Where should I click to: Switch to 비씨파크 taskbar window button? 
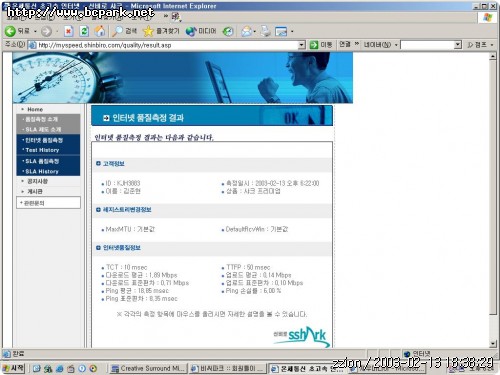click(228, 368)
